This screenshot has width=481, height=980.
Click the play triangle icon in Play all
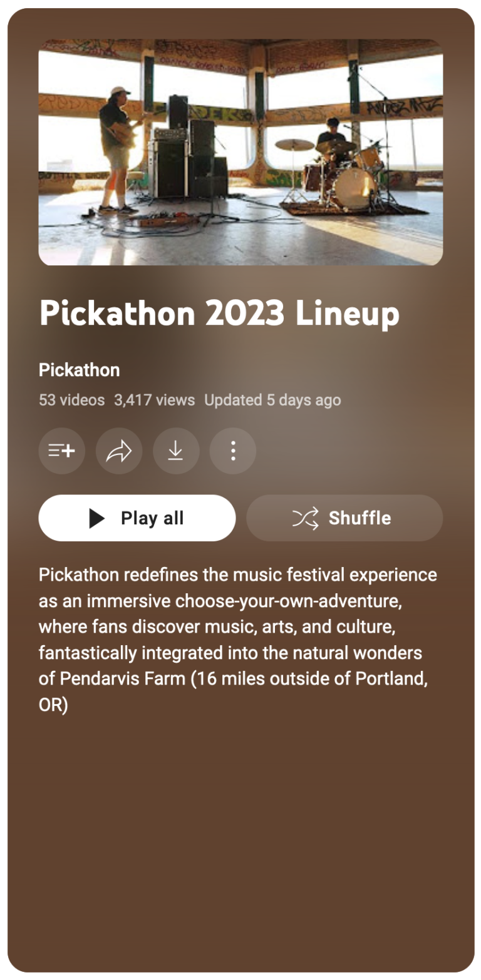(x=97, y=518)
